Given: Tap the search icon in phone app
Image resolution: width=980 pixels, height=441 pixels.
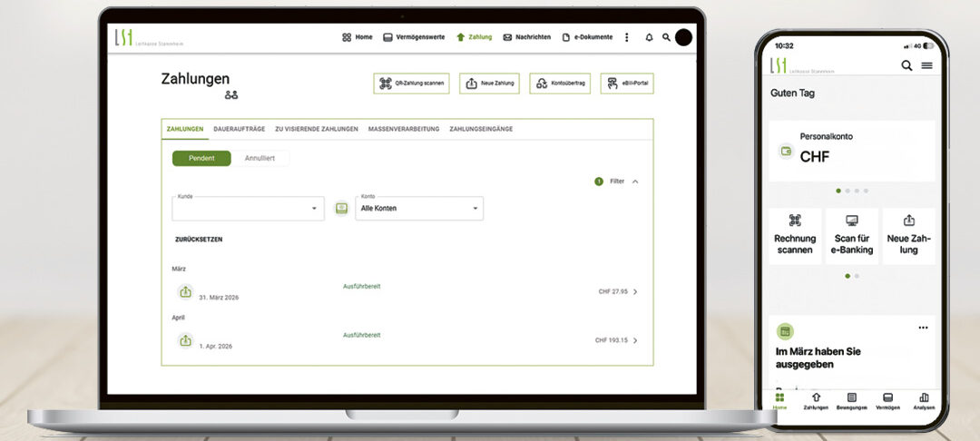Looking at the screenshot, I should coord(906,65).
